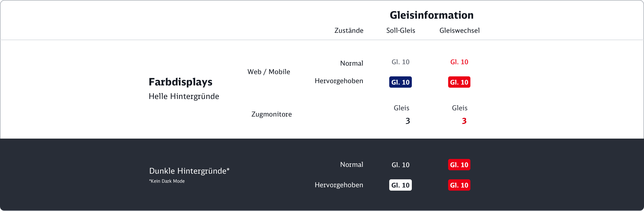Select the "Web / Mobile" row label
644x211 pixels.
[x=269, y=72]
